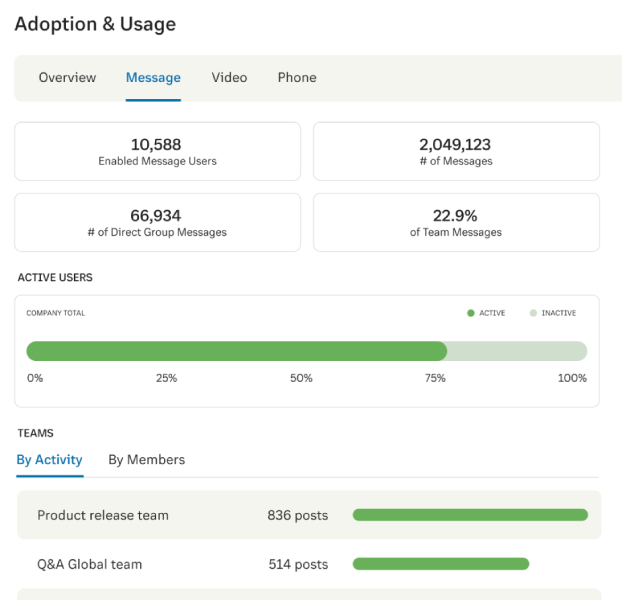Click the ACTIVE legend text
The image size is (622, 600).
tap(492, 313)
